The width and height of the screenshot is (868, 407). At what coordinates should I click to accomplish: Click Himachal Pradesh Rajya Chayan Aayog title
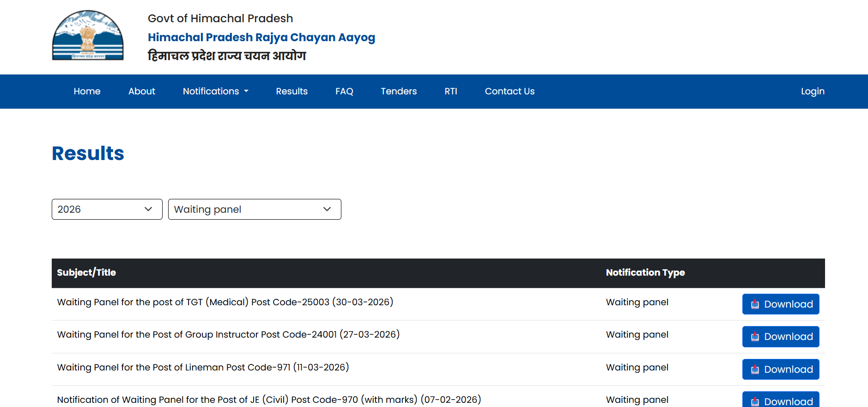[x=261, y=37]
